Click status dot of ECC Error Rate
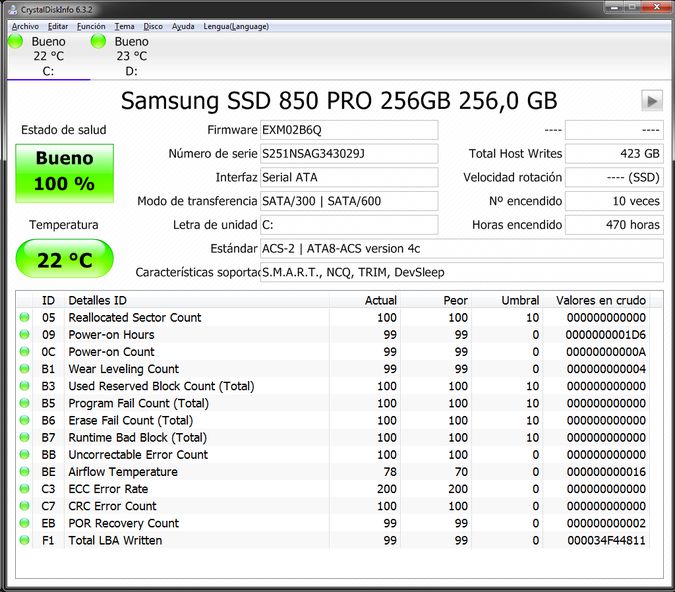Viewport: 675px width, 592px height. click(25, 489)
